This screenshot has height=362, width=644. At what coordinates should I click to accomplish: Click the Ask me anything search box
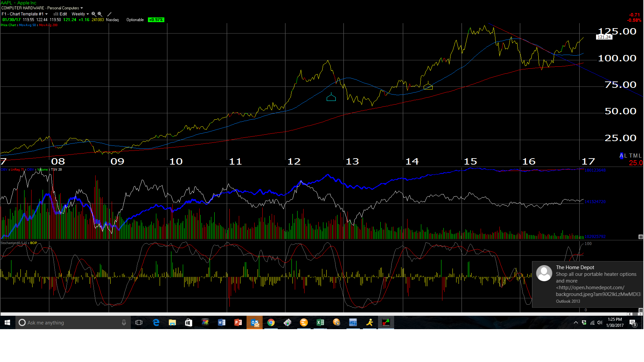73,322
